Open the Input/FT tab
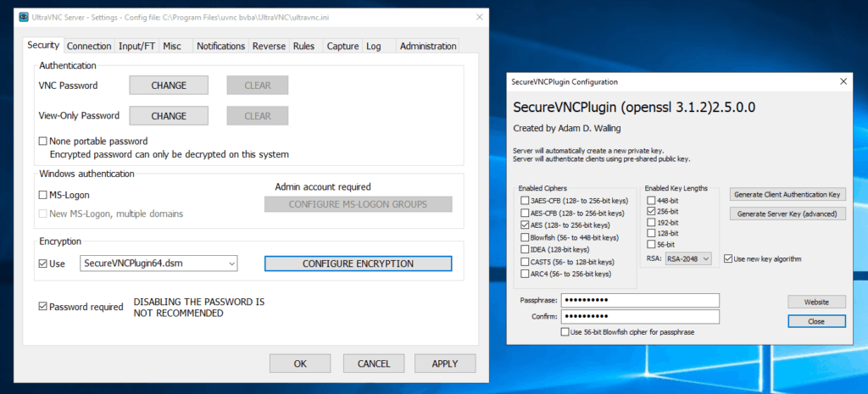868x394 pixels. pos(136,47)
